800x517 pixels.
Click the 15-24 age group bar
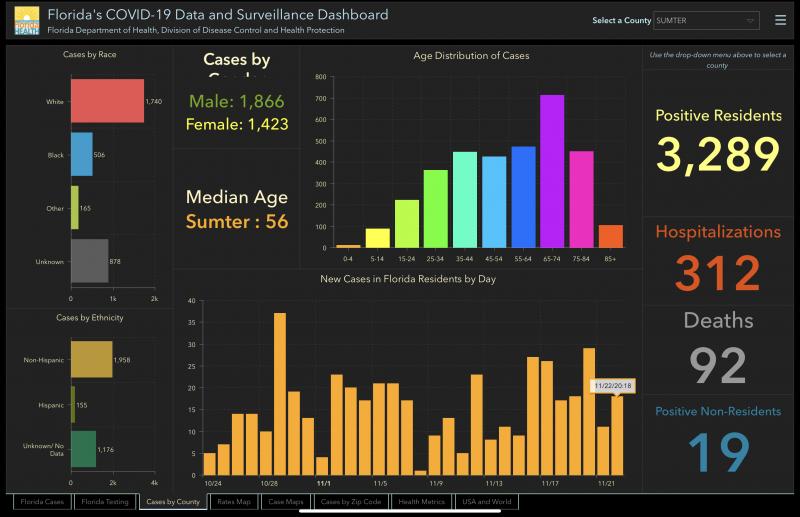click(x=407, y=224)
